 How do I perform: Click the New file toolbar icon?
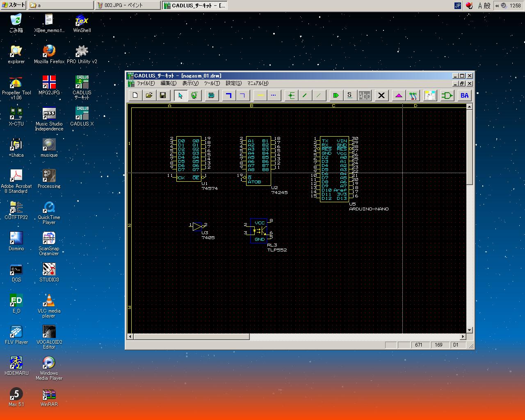click(x=135, y=96)
